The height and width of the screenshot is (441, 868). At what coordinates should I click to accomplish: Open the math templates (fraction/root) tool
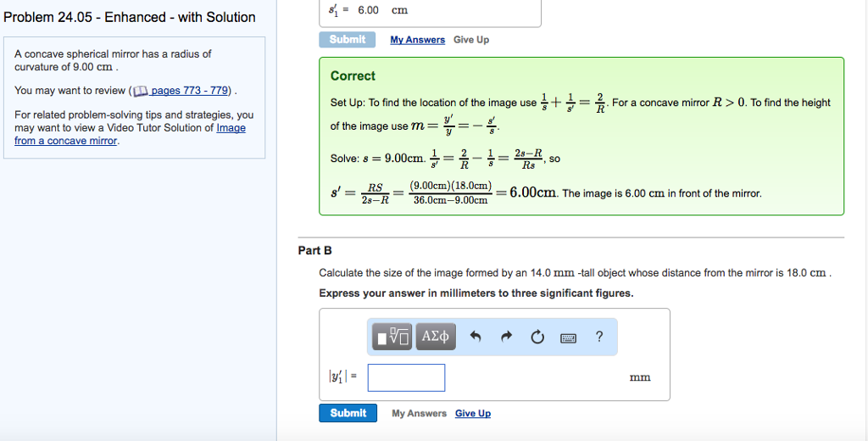[392, 337]
